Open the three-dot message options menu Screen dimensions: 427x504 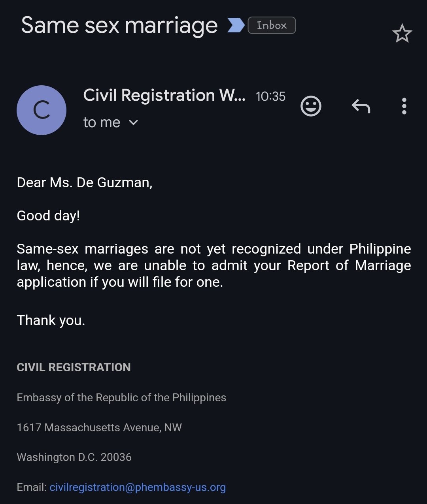404,106
